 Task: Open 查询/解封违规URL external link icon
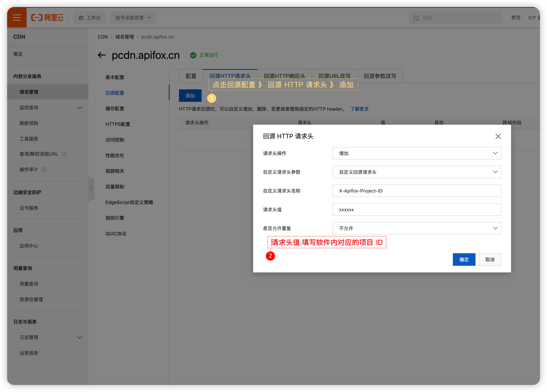pyautogui.click(x=64, y=154)
